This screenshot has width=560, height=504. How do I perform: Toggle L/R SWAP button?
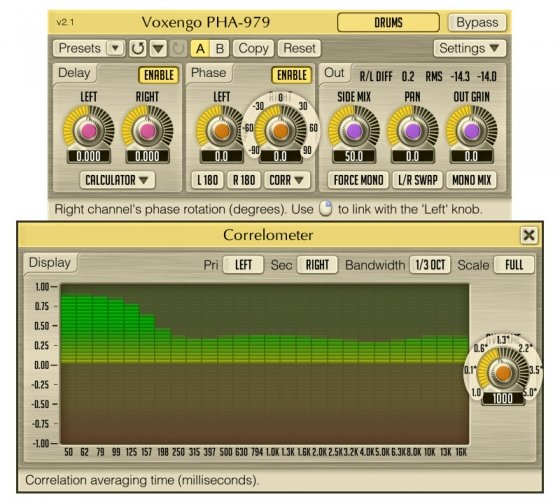click(418, 180)
